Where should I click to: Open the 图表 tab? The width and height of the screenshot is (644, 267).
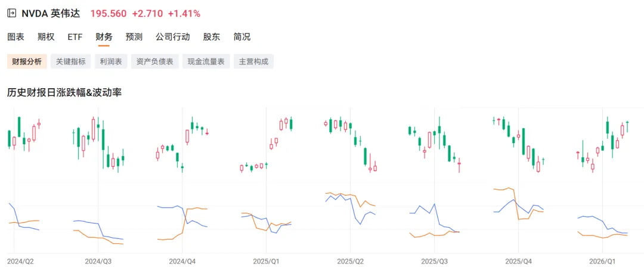click(x=16, y=37)
